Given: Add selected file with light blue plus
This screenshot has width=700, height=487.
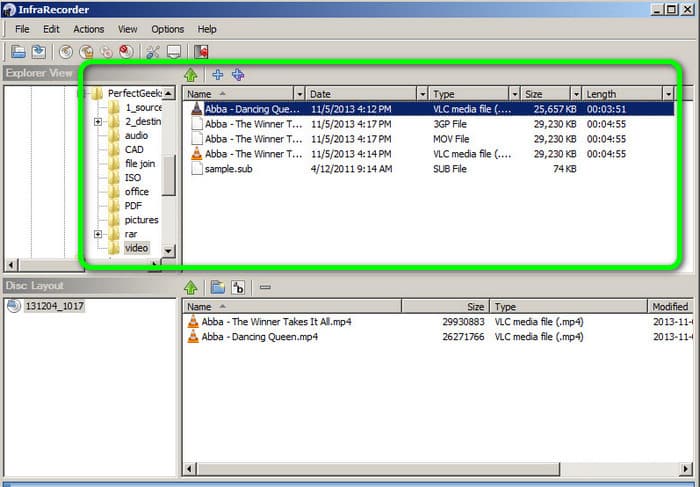Looking at the screenshot, I should [217, 75].
